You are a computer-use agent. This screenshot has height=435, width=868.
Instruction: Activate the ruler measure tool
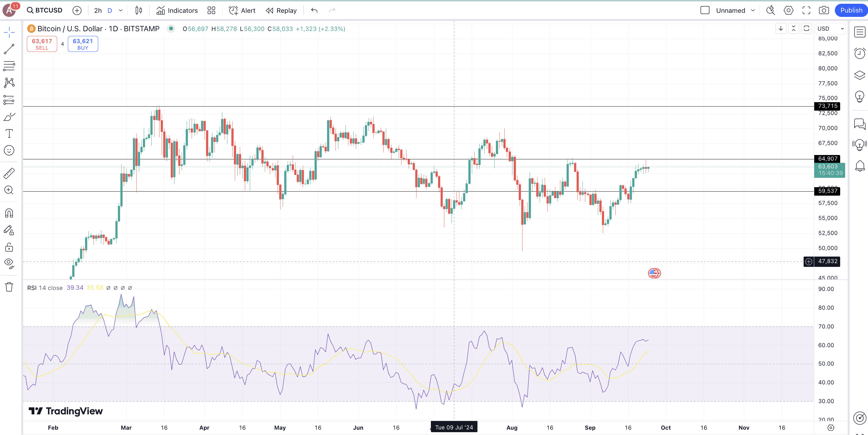click(9, 173)
